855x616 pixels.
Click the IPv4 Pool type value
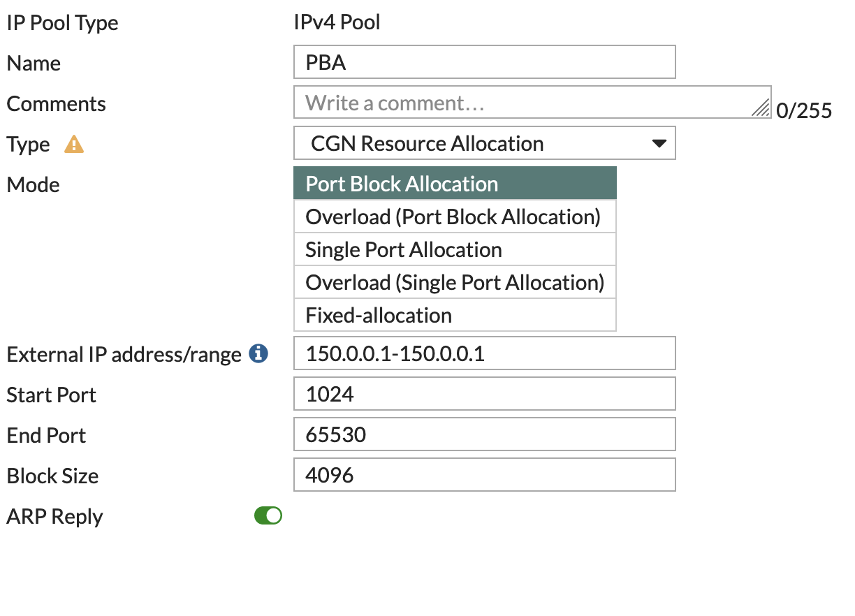pos(337,22)
